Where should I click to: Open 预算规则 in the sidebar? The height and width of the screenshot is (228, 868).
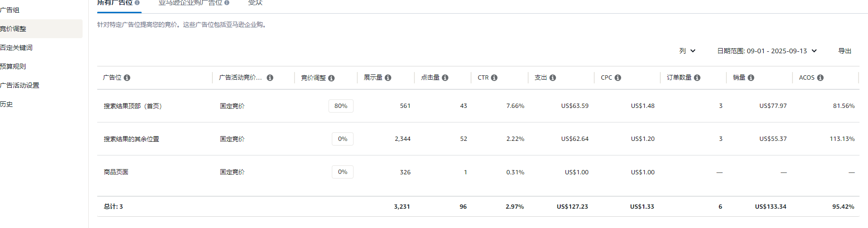click(x=13, y=66)
